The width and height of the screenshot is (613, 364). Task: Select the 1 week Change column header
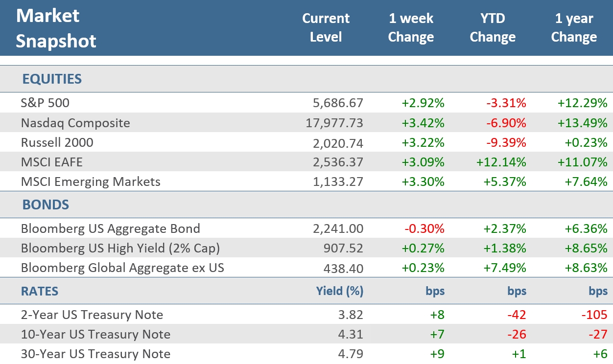411,28
